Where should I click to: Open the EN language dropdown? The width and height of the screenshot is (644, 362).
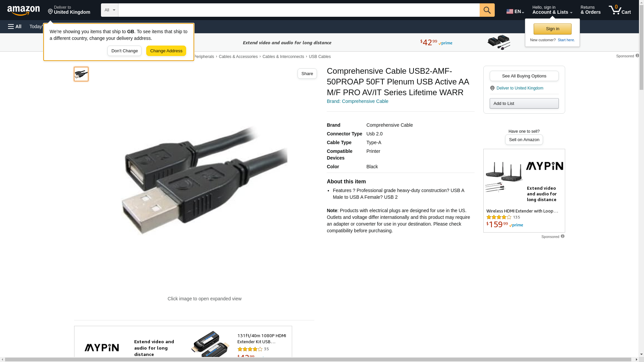click(x=515, y=11)
